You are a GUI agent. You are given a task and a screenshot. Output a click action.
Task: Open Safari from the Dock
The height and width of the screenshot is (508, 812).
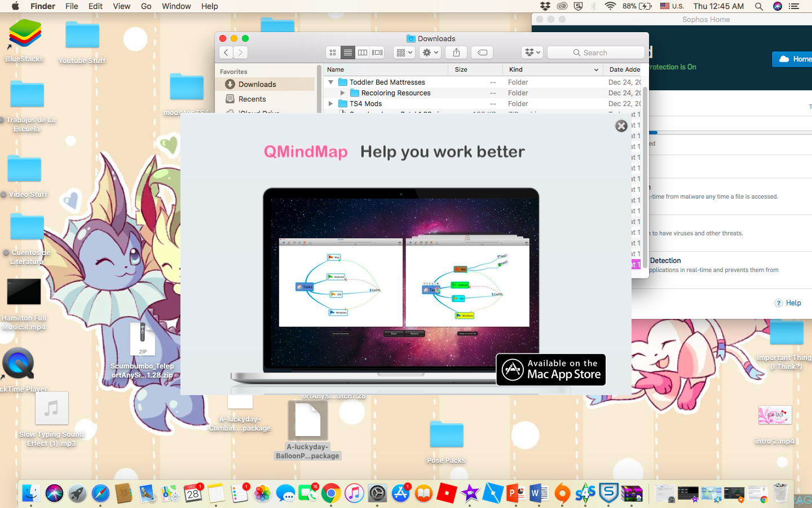coord(101,493)
